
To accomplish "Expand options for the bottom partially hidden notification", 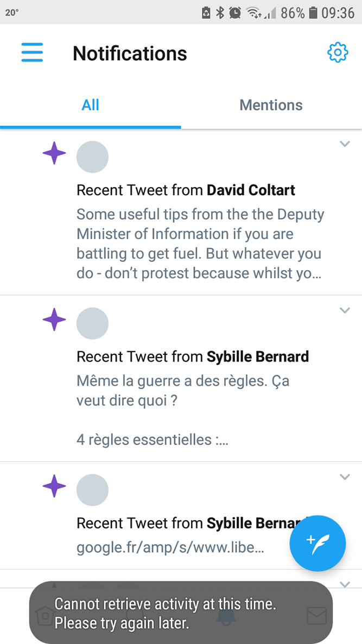I will (x=345, y=584).
